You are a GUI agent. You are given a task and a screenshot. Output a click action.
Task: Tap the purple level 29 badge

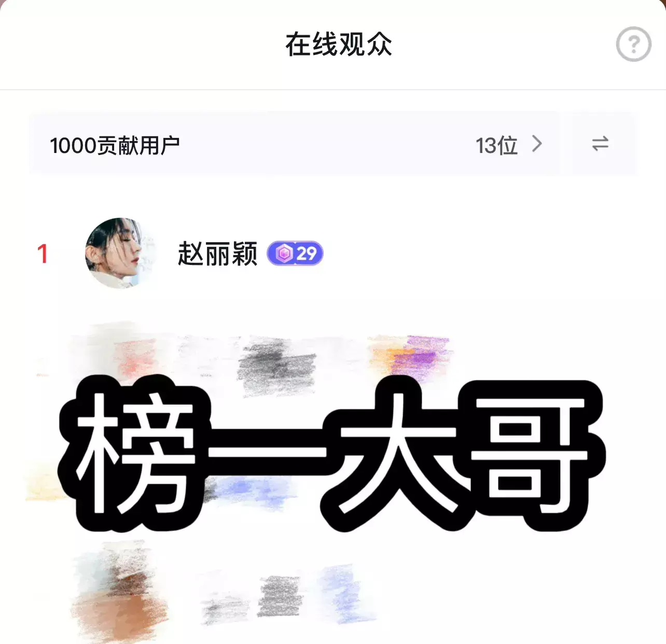click(295, 254)
